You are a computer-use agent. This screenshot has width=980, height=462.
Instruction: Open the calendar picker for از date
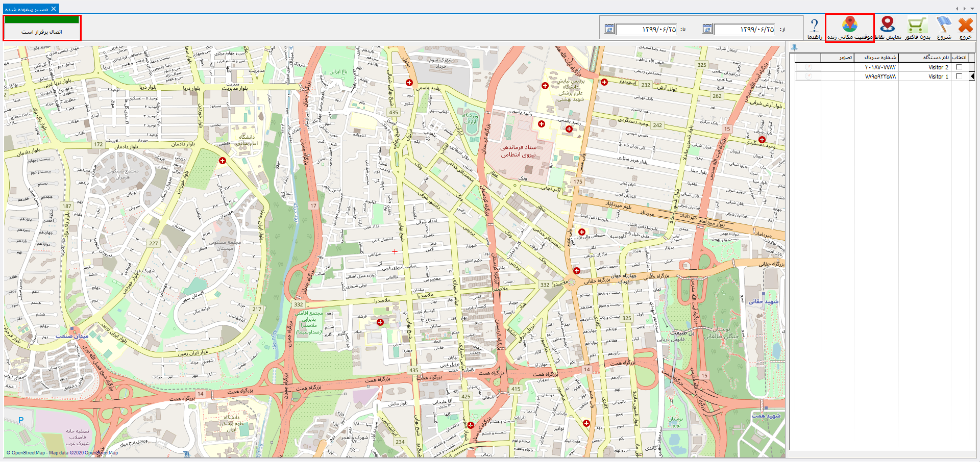pyautogui.click(x=707, y=29)
